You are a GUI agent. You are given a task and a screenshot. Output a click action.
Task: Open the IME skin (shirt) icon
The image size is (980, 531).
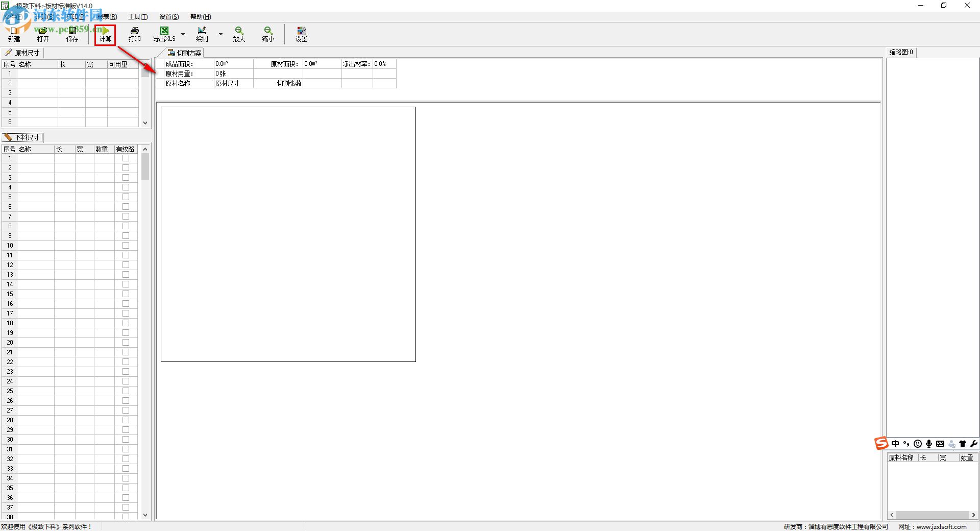[963, 444]
